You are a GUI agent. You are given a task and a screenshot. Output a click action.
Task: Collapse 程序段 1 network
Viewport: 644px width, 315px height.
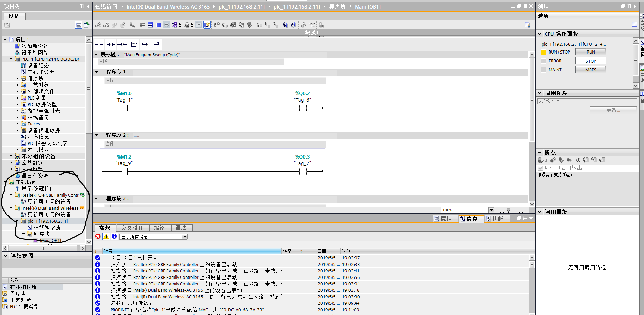[x=97, y=72]
